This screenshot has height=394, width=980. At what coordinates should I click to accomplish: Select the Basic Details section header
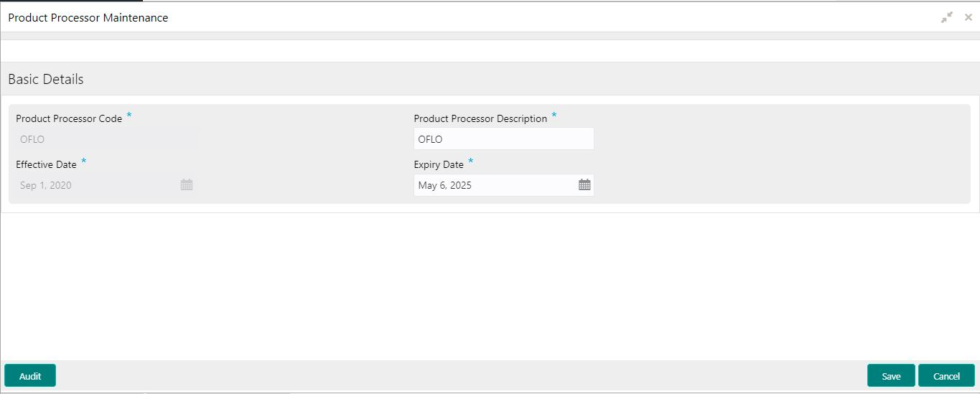[46, 79]
